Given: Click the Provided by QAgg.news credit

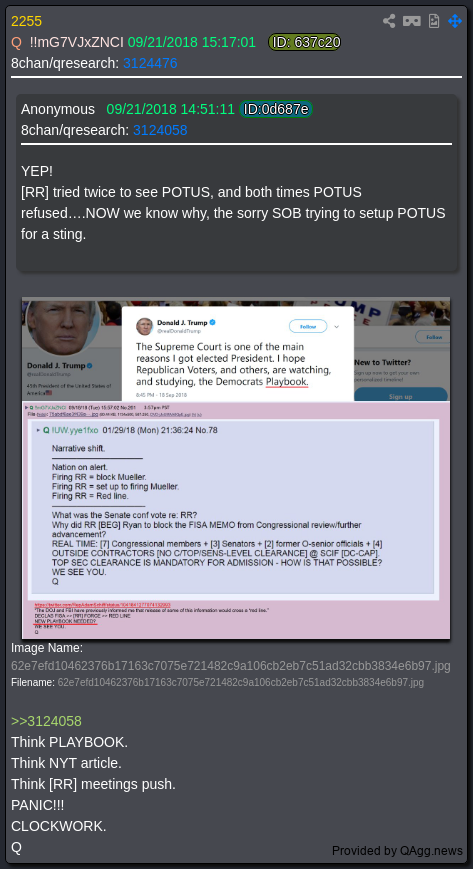Looking at the screenshot, I should (397, 850).
